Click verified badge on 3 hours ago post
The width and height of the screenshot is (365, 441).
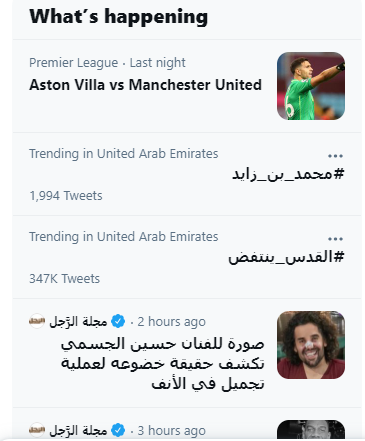[x=118, y=430]
